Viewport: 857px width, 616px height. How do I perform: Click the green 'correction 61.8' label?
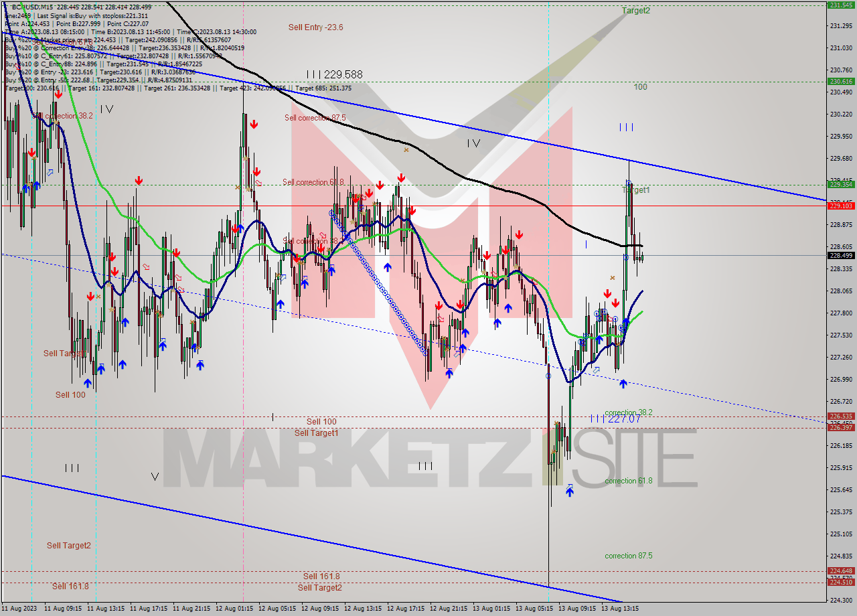[x=629, y=481]
